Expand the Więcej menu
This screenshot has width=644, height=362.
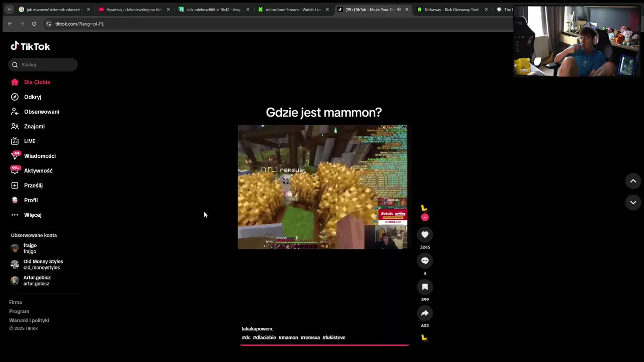[33, 215]
